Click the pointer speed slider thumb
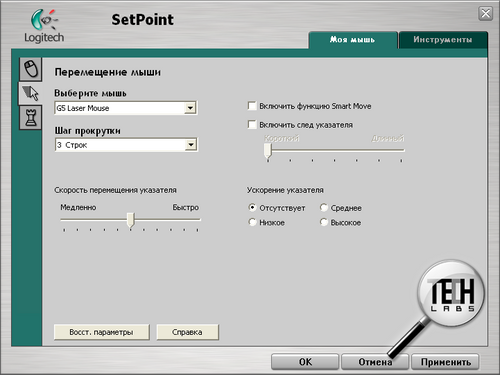The height and width of the screenshot is (375, 500). click(x=131, y=220)
